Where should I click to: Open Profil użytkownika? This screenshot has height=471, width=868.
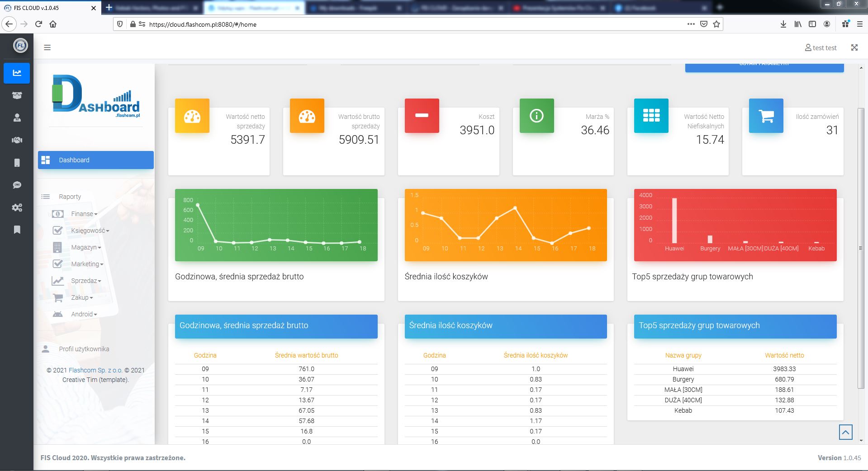pyautogui.click(x=84, y=349)
